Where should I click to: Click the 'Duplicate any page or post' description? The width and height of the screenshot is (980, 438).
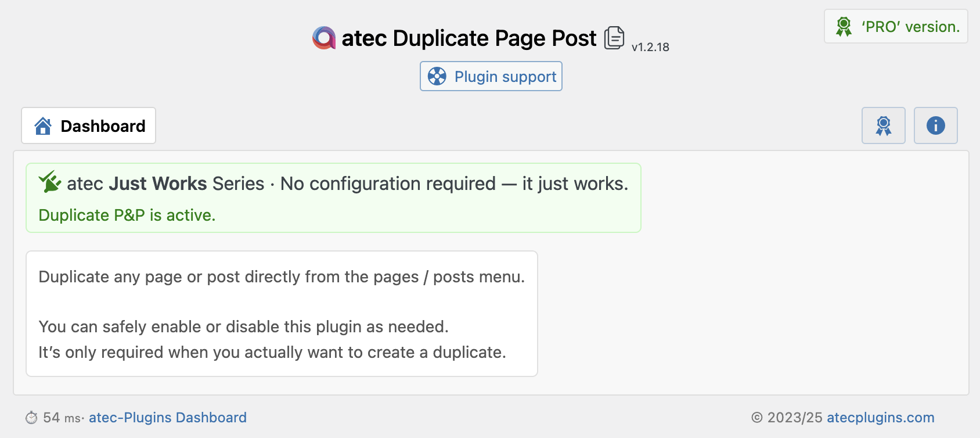tap(282, 277)
